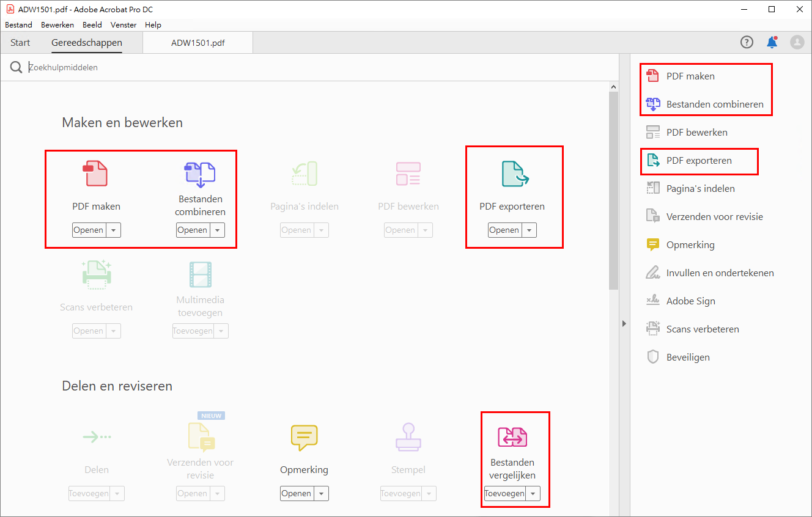Viewport: 812px width, 517px height.
Task: Select PDF exporteren icon in right sidebar
Action: (x=653, y=160)
